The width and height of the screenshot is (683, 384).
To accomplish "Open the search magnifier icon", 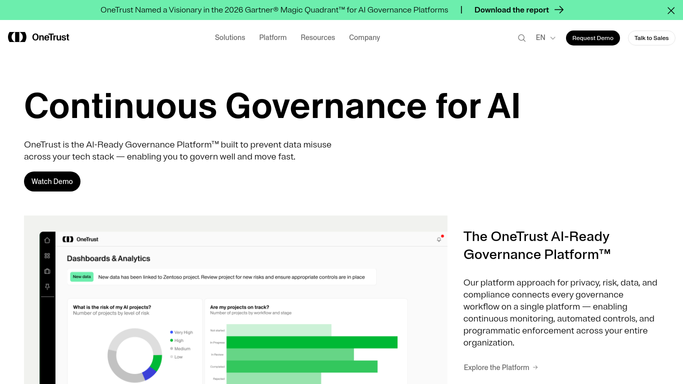I will [x=521, y=38].
